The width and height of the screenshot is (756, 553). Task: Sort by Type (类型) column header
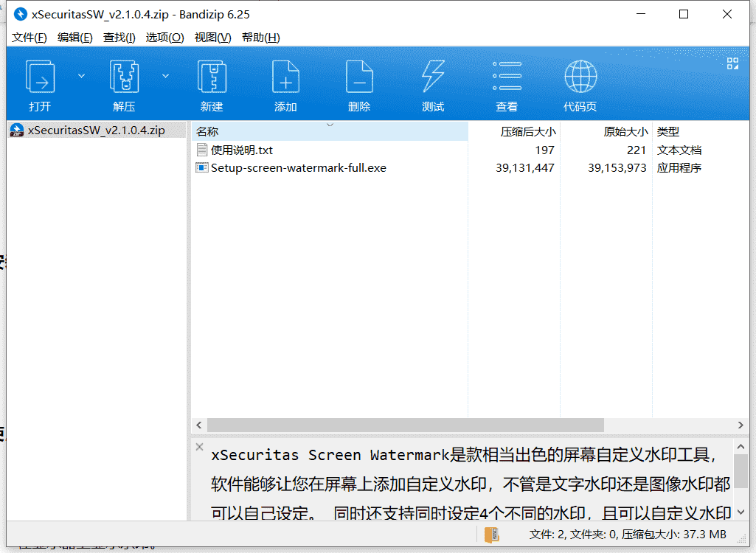(x=701, y=132)
